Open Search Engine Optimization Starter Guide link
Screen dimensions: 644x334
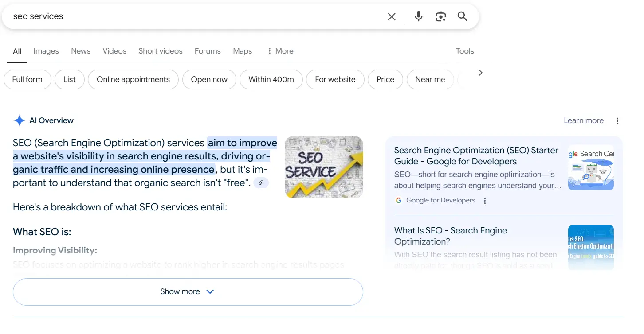click(476, 156)
